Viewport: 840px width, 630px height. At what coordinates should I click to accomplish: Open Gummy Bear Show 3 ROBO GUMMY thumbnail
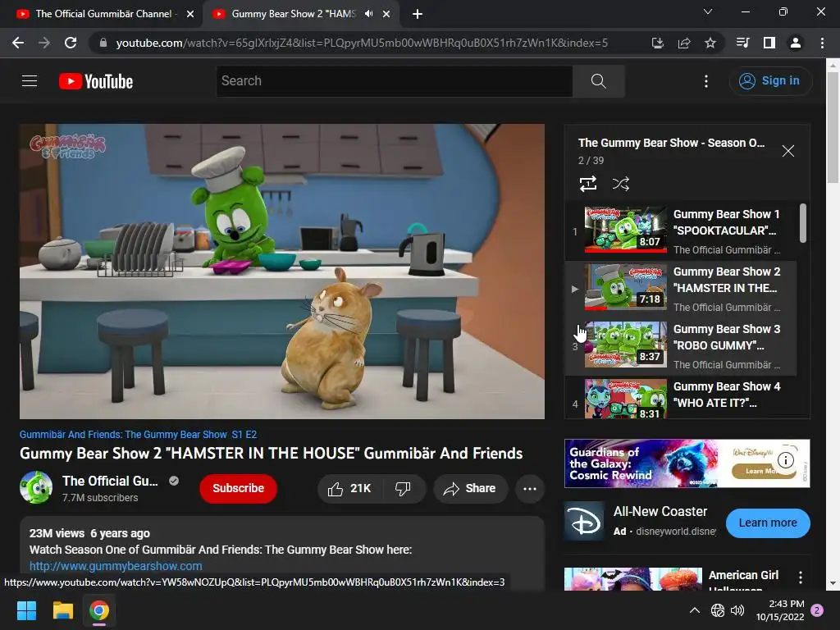coord(625,345)
